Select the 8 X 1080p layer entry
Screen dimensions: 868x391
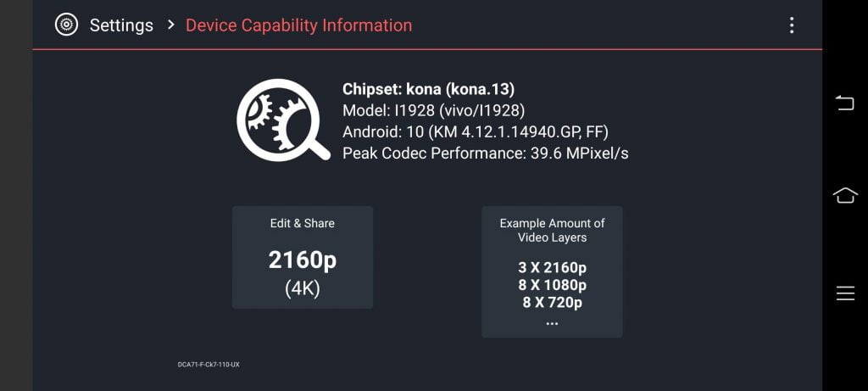[x=552, y=286]
